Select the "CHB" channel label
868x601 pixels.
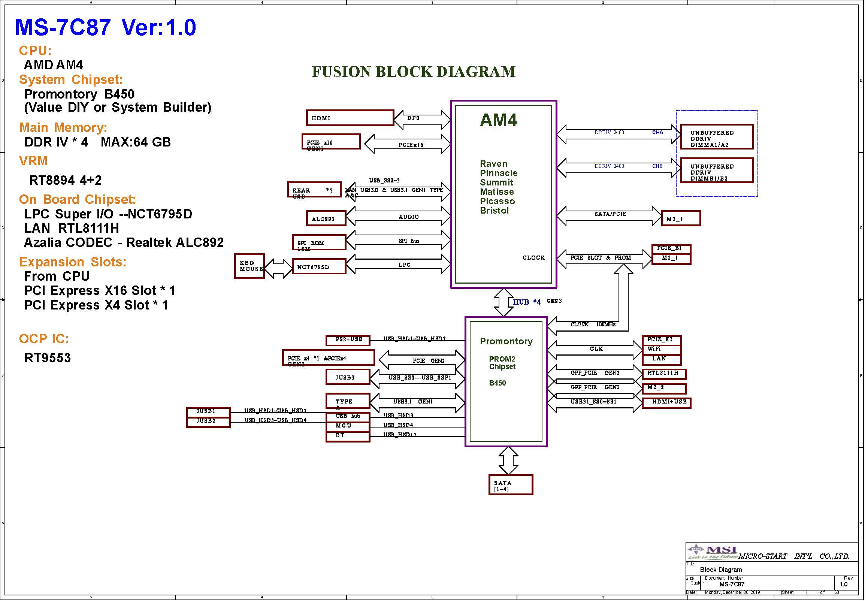pyautogui.click(x=657, y=166)
